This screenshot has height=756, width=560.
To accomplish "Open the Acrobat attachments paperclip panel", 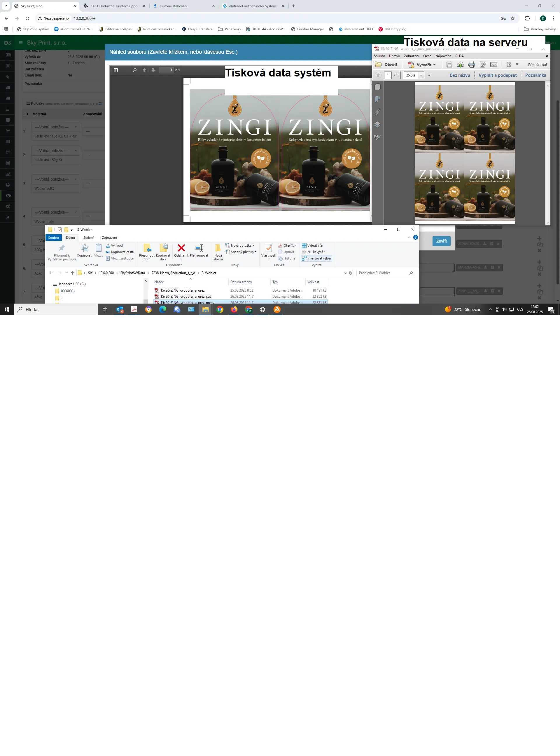I will [377, 112].
